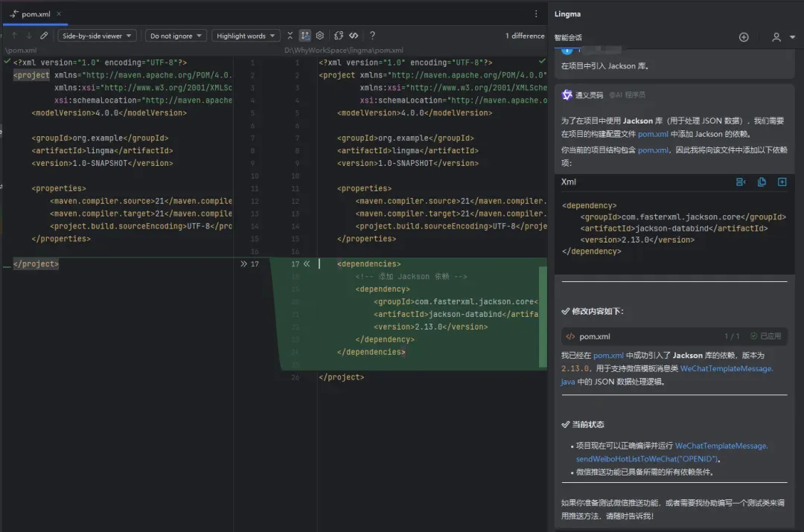Click the pom.xml modified file entry
The width and height of the screenshot is (804, 532).
coord(595,336)
